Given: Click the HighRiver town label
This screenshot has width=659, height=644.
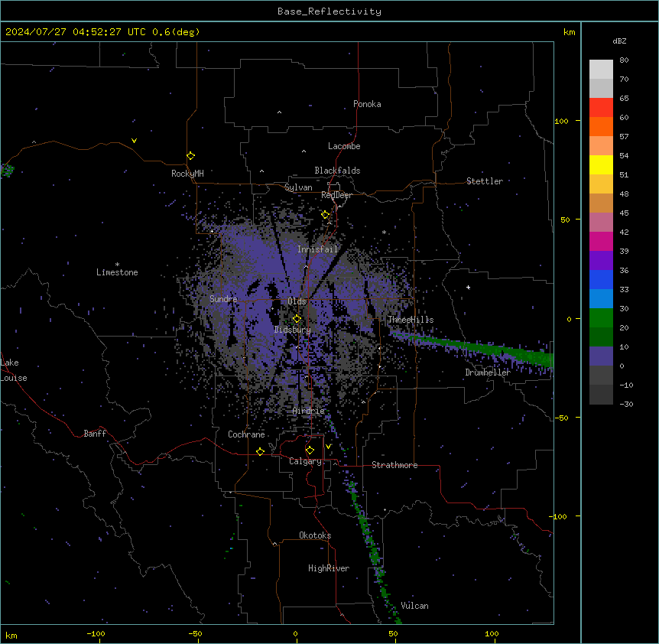Looking at the screenshot, I should [x=329, y=568].
